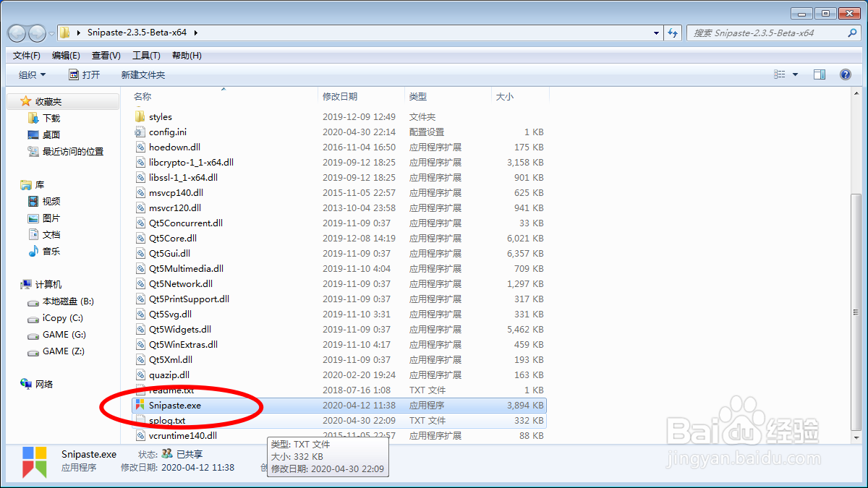Click the splog.txt file icon
Image resolution: width=868 pixels, height=488 pixels.
(x=140, y=420)
